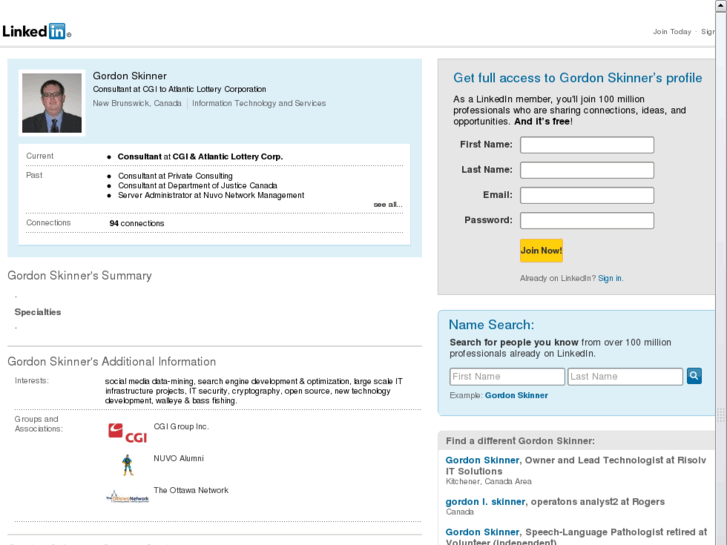Focus the Last Name signup field
The width and height of the screenshot is (727, 545).
(587, 170)
